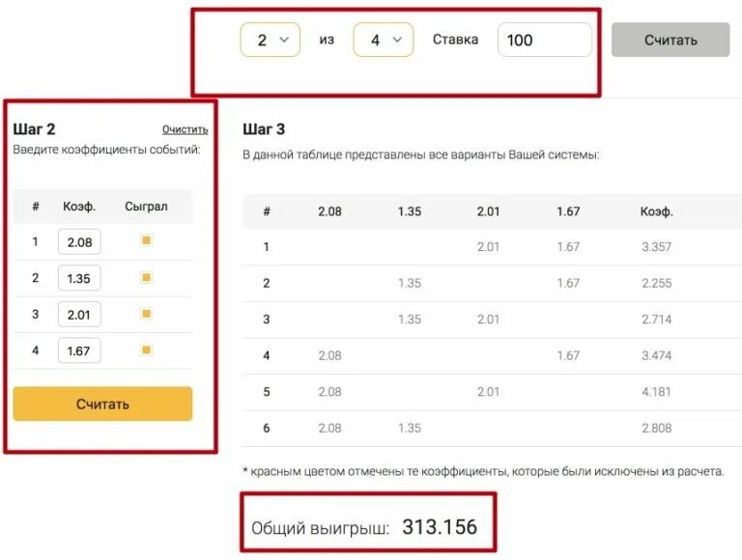Click the 2.08 cell in variant row 5
742x560 pixels.
coord(329,392)
